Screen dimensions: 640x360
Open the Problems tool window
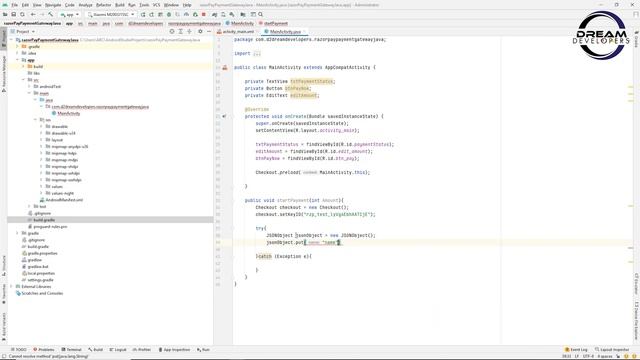pos(44,350)
